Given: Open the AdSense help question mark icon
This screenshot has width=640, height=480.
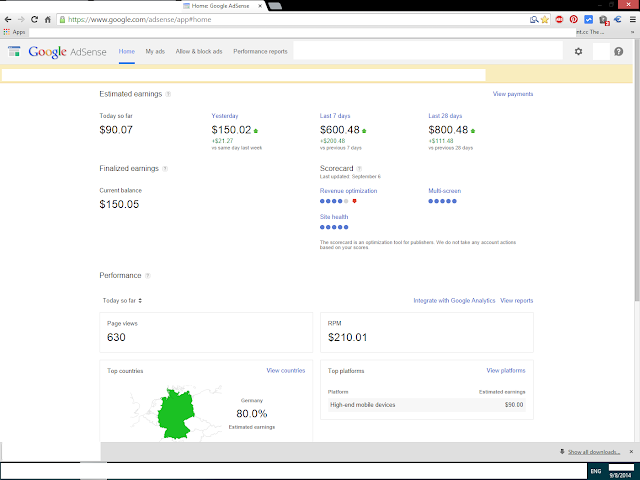Looking at the screenshot, I should click(619, 51).
